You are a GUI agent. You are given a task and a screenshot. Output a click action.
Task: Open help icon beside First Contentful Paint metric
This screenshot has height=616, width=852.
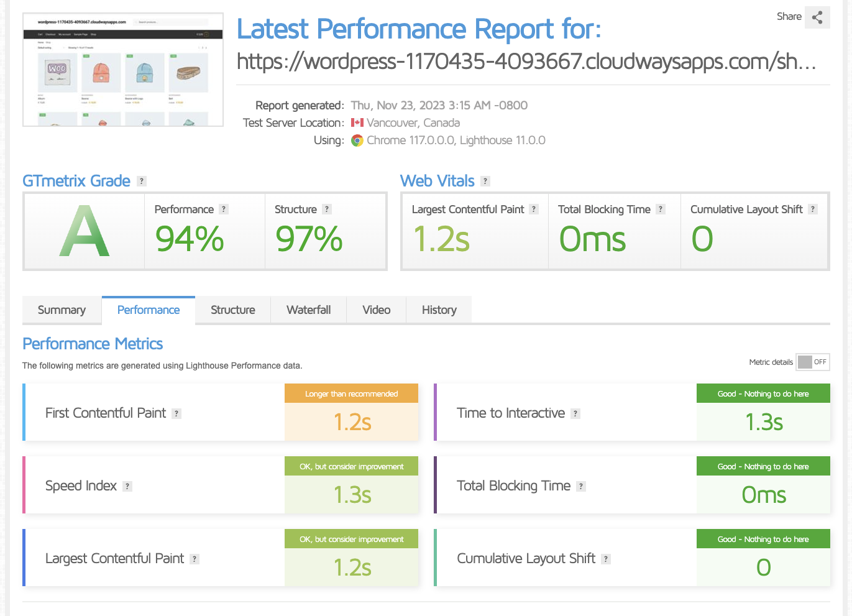(176, 413)
